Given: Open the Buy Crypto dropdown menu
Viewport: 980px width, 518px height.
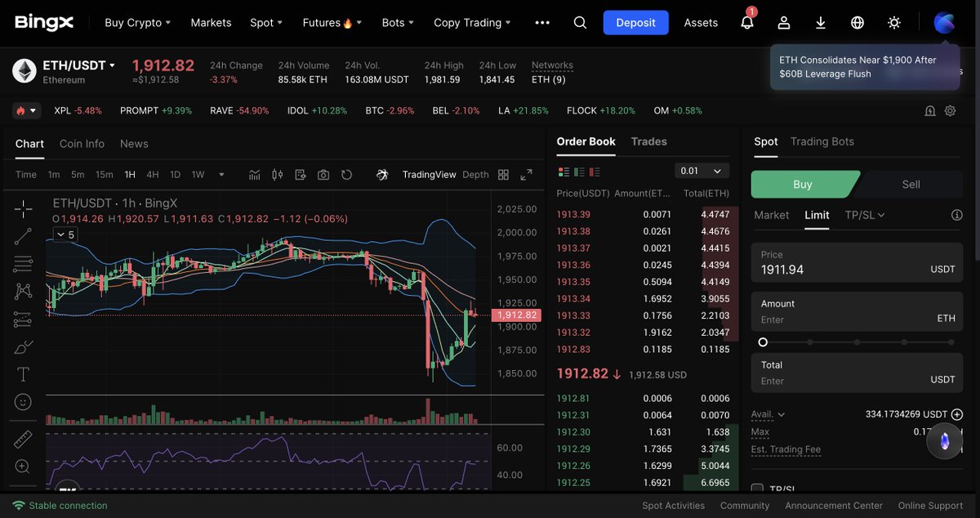Looking at the screenshot, I should [138, 23].
